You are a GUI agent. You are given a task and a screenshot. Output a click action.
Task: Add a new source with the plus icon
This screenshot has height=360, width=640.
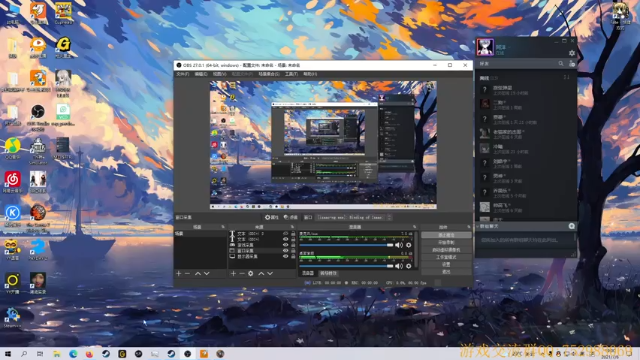[x=233, y=273]
